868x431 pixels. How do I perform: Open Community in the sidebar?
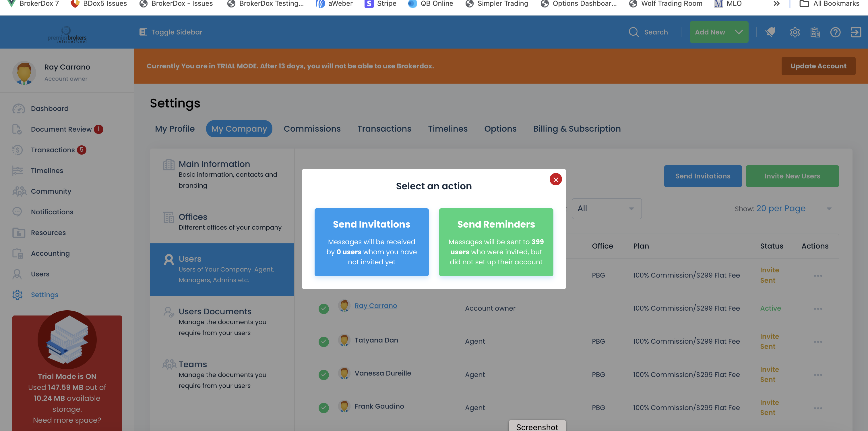[x=51, y=191]
